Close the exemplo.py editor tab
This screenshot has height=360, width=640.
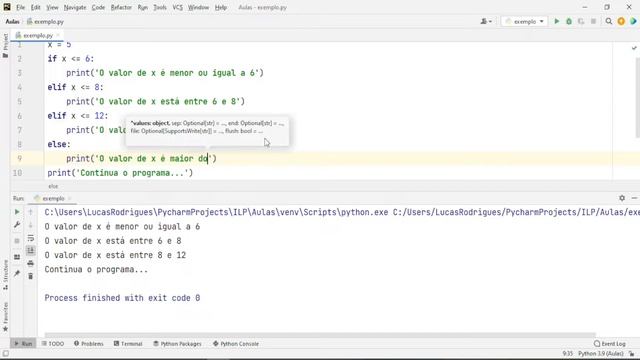[58, 36]
